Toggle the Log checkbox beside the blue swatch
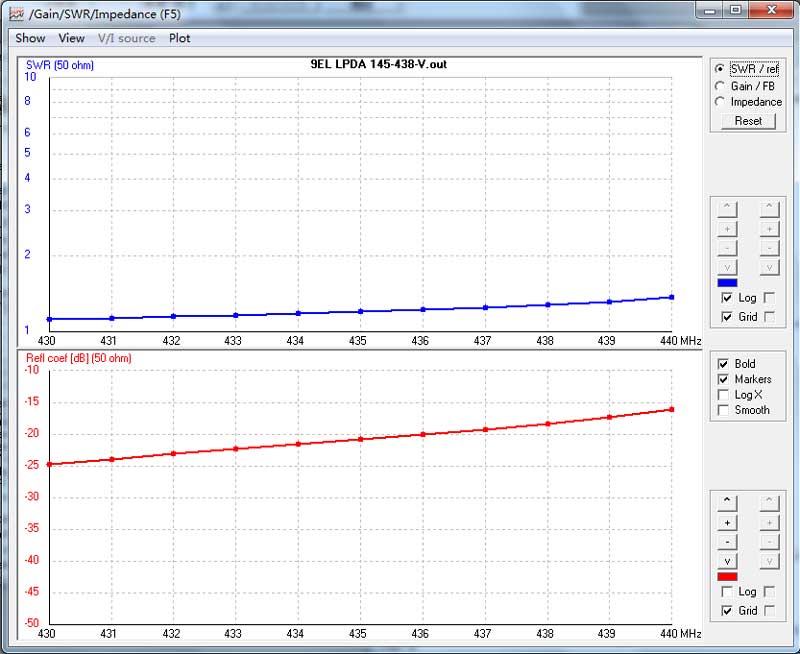800x654 pixels. pos(727,298)
